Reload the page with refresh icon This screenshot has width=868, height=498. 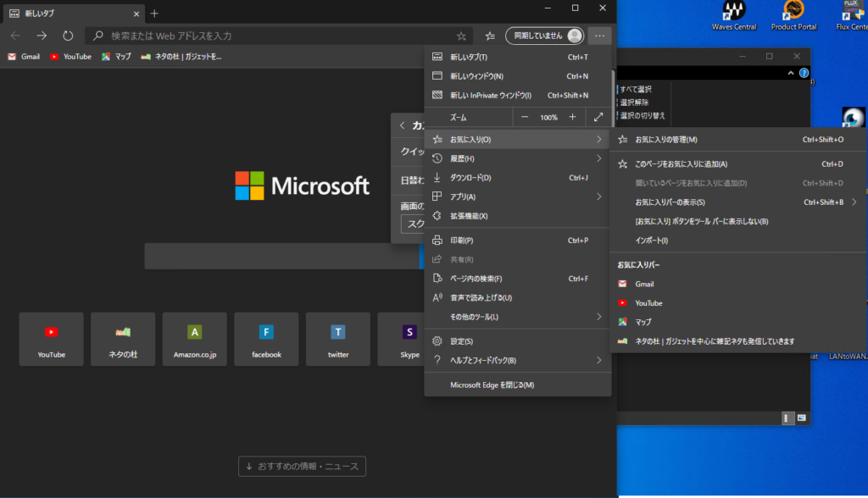68,36
